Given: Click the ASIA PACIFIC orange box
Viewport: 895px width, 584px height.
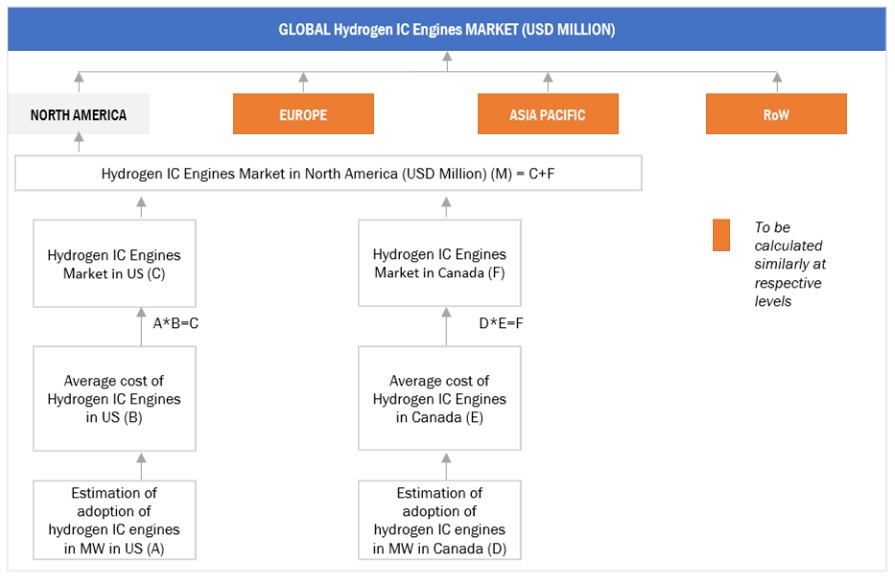Looking at the screenshot, I should tap(547, 115).
